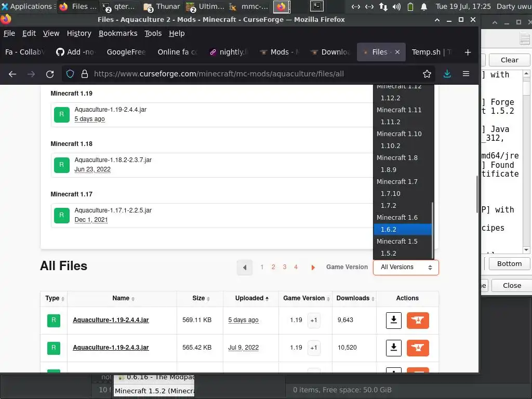
Task: Go to files page 2
Action: coord(273,267)
